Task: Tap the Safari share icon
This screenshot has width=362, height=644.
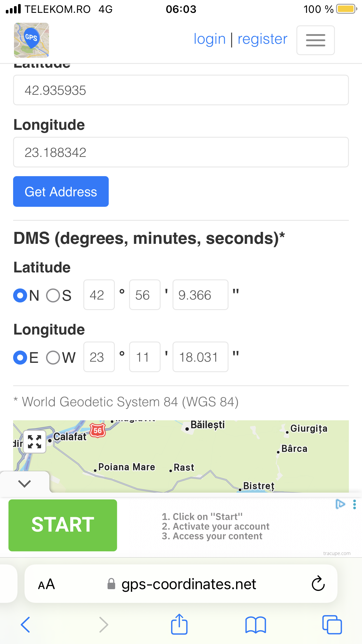Action: [x=179, y=624]
